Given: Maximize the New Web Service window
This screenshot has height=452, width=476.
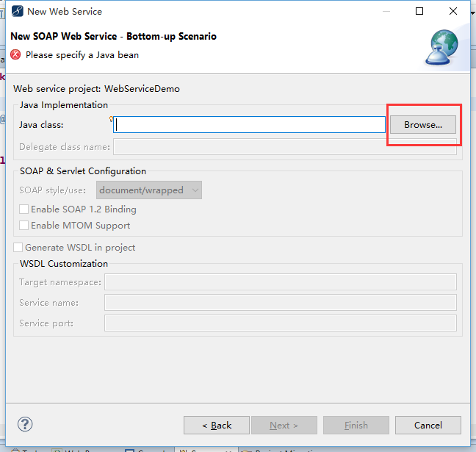Looking at the screenshot, I should tap(419, 11).
